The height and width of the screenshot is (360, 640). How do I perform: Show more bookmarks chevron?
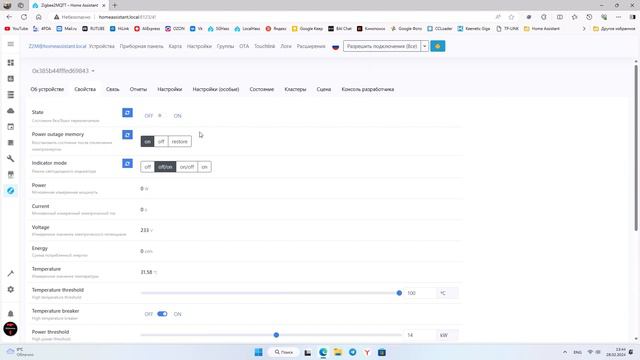coord(584,29)
